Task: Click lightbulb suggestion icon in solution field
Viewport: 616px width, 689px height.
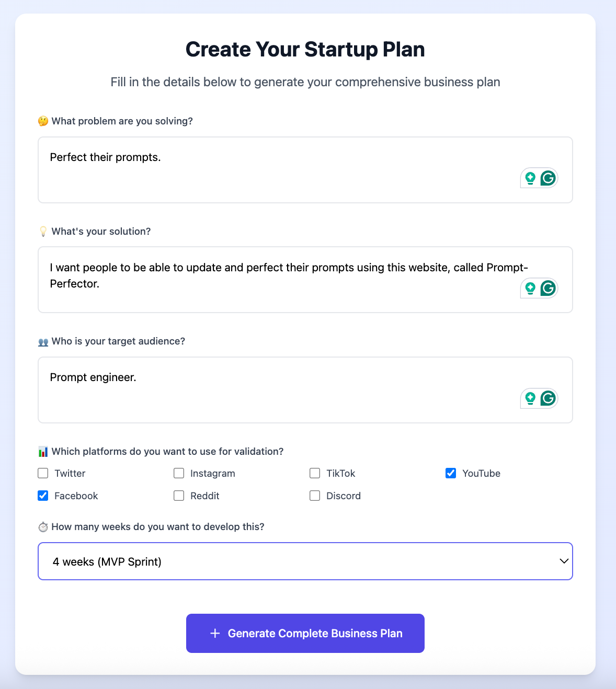Action: [x=530, y=288]
